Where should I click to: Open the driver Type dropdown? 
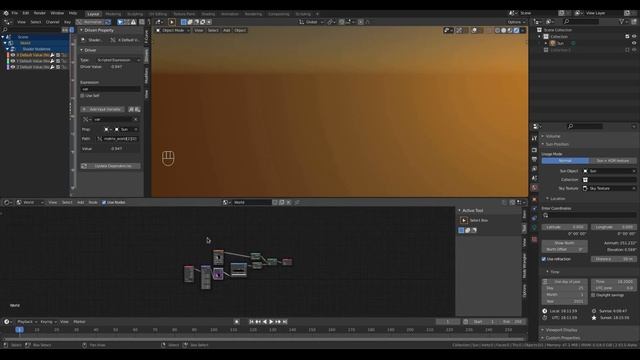(x=118, y=60)
